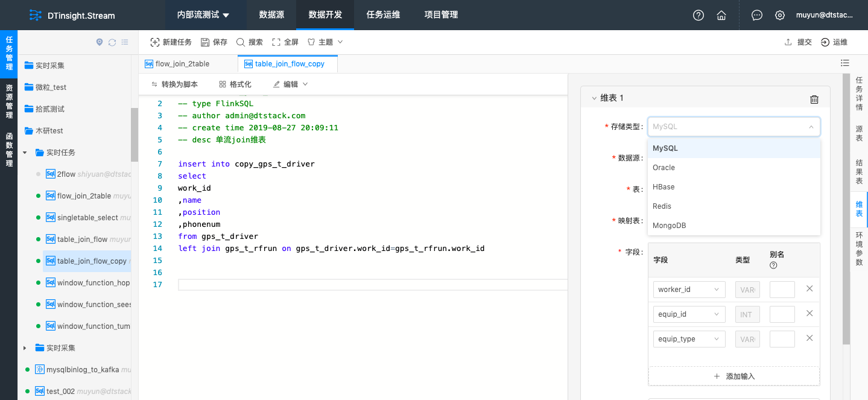Expand lower 实时采集 folder in tree

pos(25,348)
